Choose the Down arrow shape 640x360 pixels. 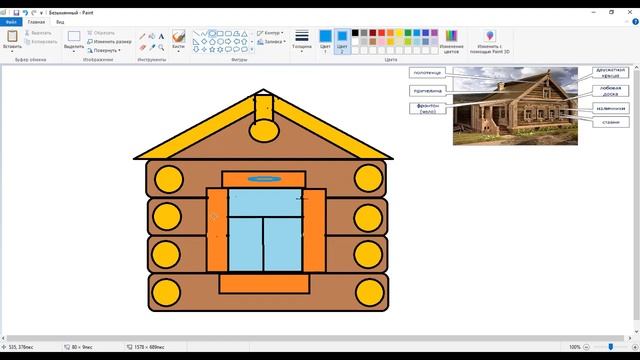click(x=196, y=49)
